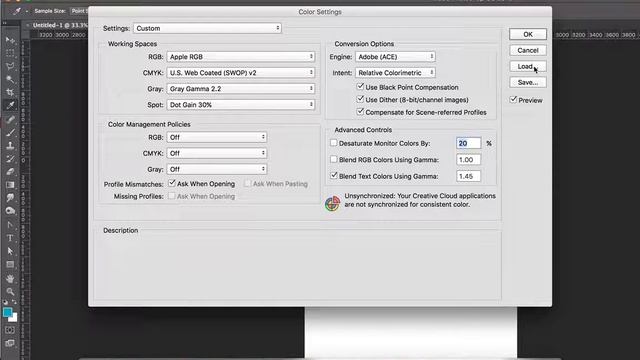The height and width of the screenshot is (360, 640).
Task: Open the RGB working space dropdown Apple RGB
Action: pos(241,56)
